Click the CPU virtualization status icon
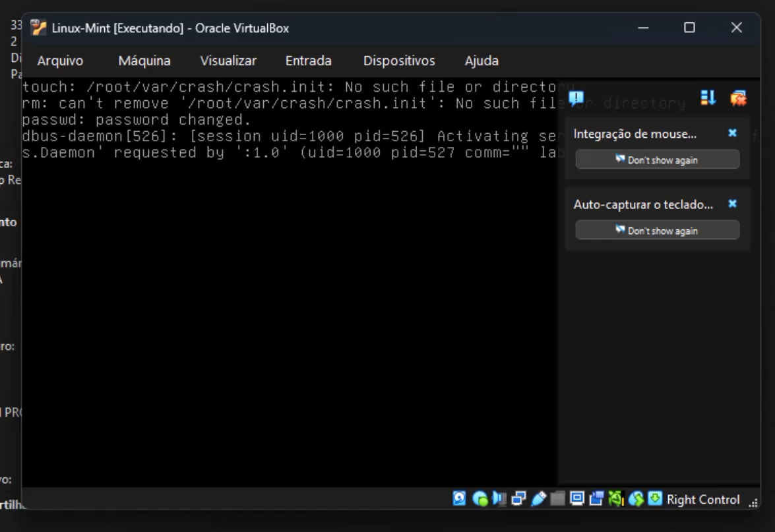The width and height of the screenshot is (775, 532). pos(616,499)
